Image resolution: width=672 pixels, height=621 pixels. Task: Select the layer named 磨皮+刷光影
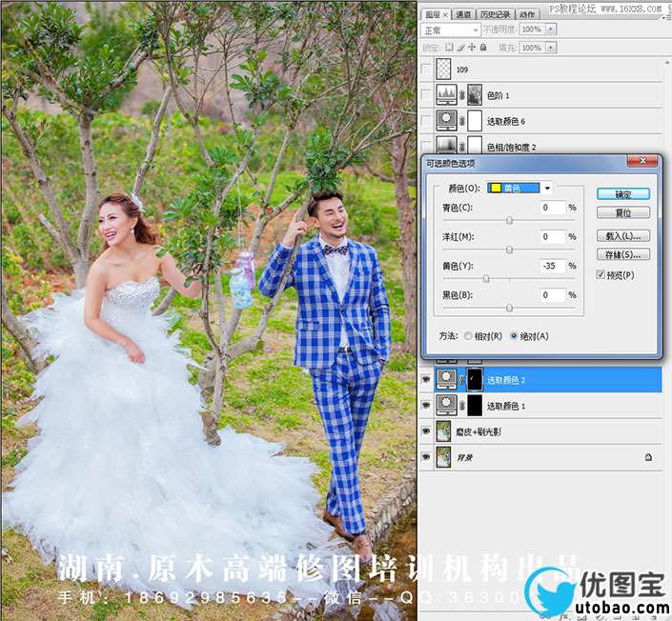tap(549, 431)
